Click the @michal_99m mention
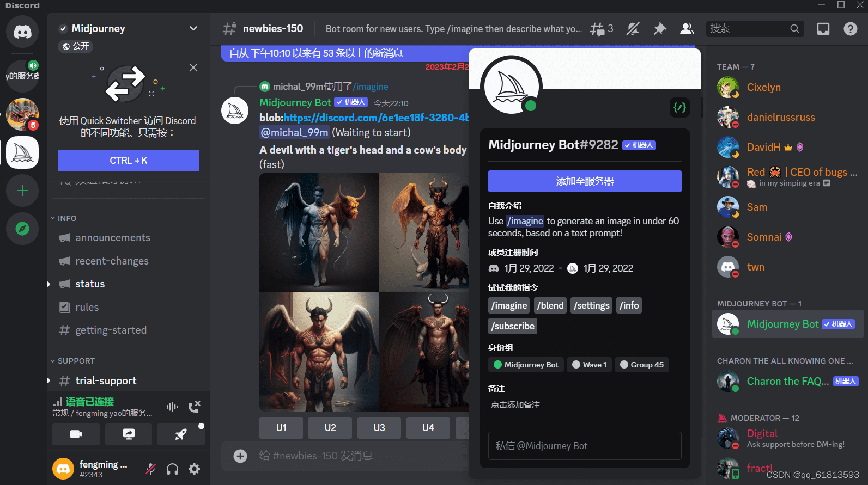The image size is (868, 485). [x=294, y=132]
